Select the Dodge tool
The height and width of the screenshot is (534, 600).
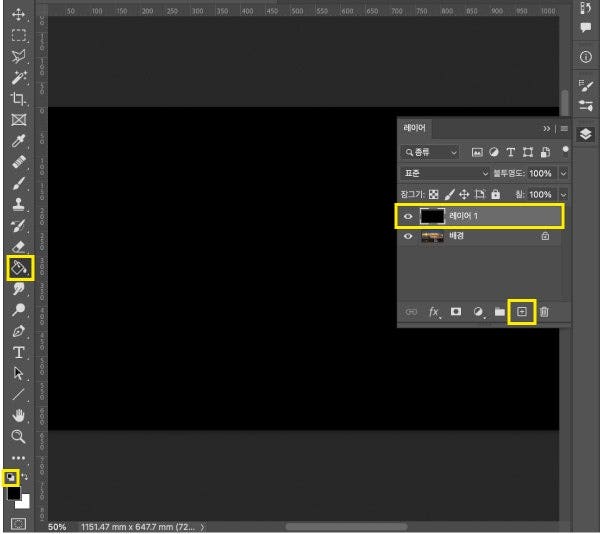click(18, 310)
